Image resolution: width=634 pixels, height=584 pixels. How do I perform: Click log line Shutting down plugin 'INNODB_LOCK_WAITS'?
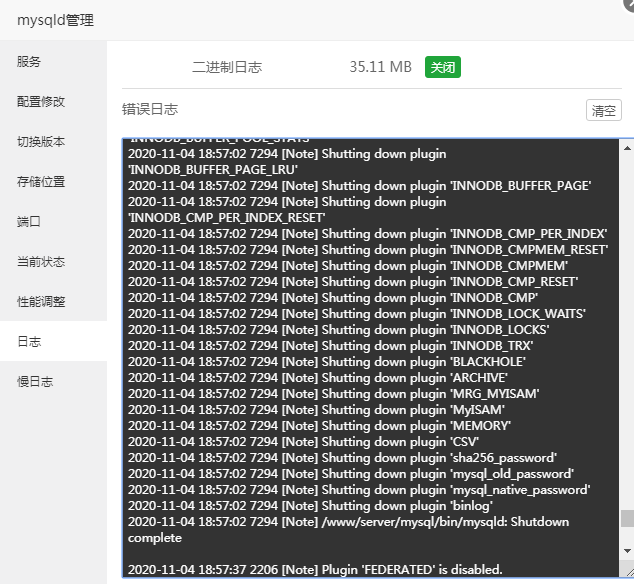coord(357,314)
